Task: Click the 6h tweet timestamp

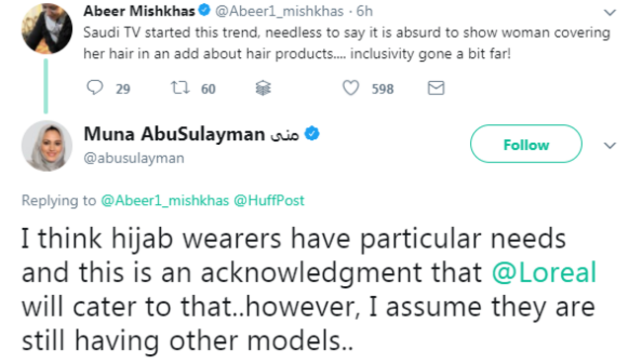Action: pos(364,11)
